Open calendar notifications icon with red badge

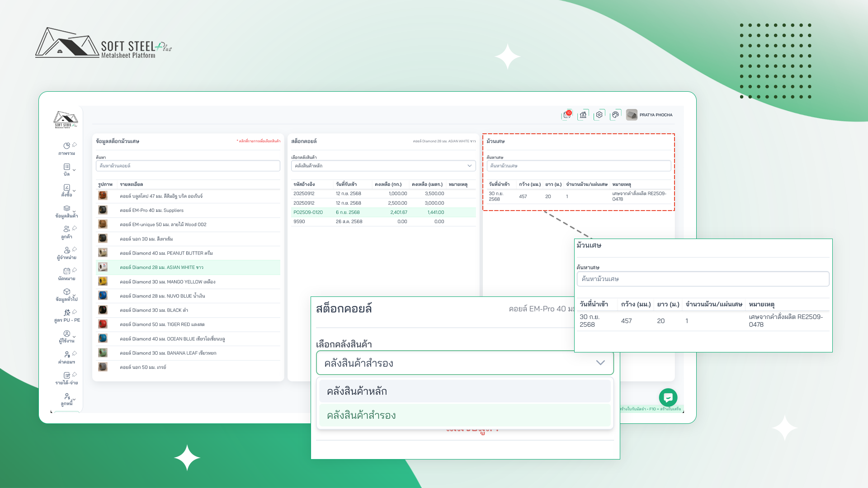567,115
